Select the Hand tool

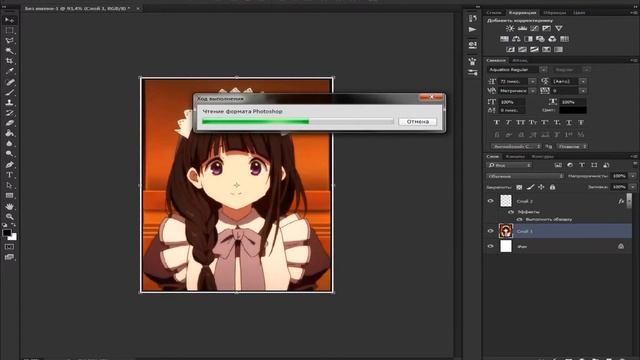(9, 206)
